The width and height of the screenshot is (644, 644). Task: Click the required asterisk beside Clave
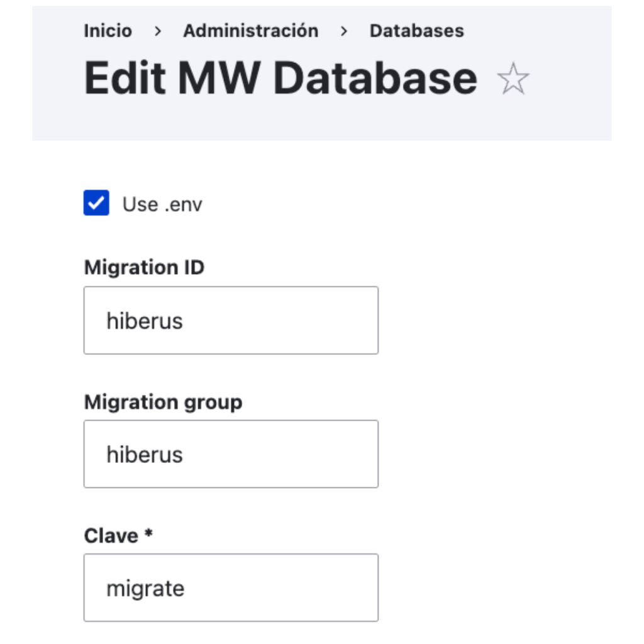149,535
